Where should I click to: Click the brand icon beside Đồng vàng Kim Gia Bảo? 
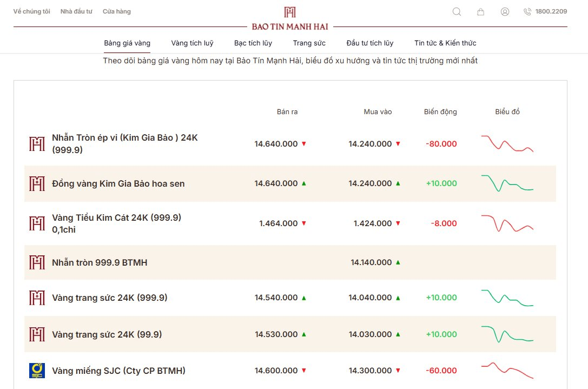click(37, 183)
